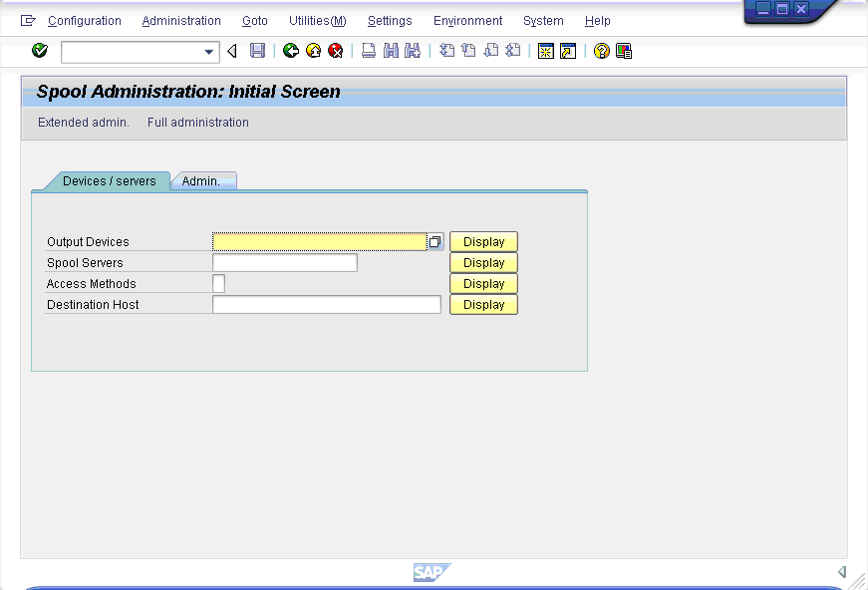Click the green Back arrow icon

(291, 51)
